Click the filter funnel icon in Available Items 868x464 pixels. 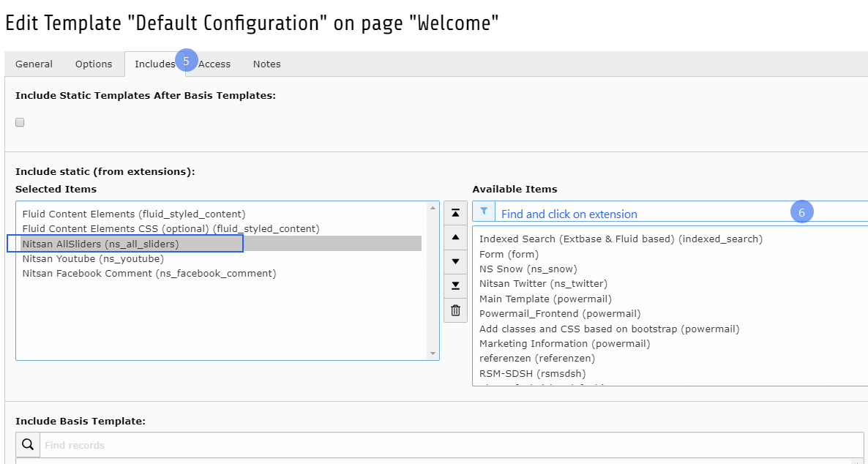[x=484, y=212]
